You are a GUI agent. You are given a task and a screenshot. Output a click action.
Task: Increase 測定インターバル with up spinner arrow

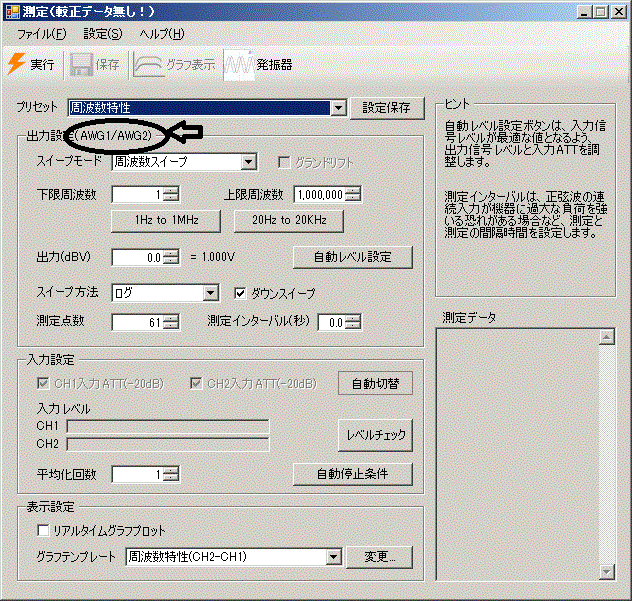pos(353,318)
